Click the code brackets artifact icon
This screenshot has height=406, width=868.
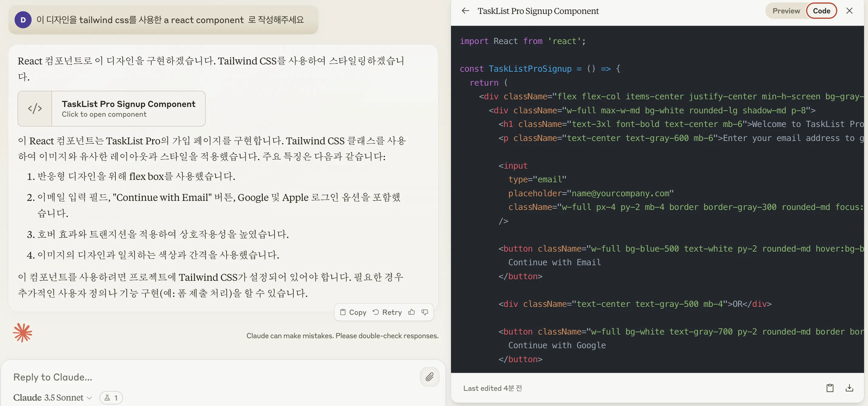(35, 108)
